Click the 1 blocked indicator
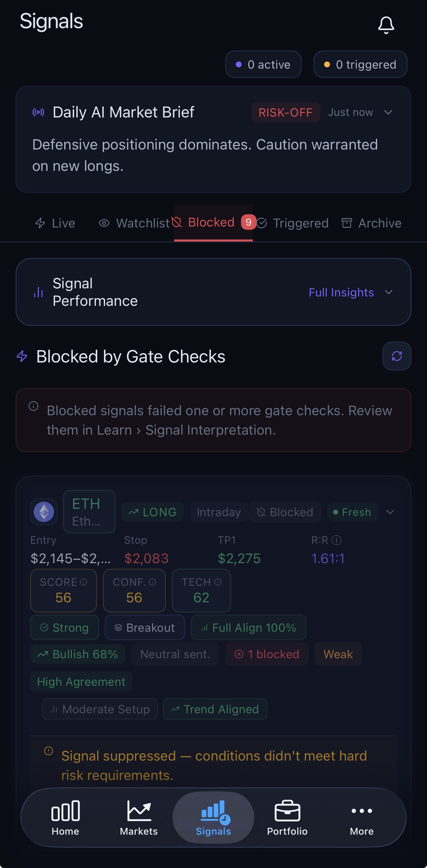 267,654
